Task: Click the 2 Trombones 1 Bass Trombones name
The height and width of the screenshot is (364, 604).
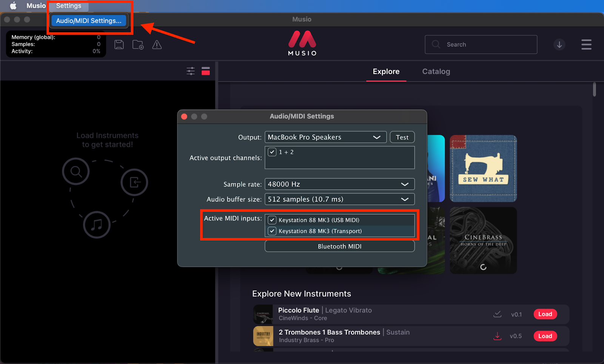Action: [x=330, y=332]
